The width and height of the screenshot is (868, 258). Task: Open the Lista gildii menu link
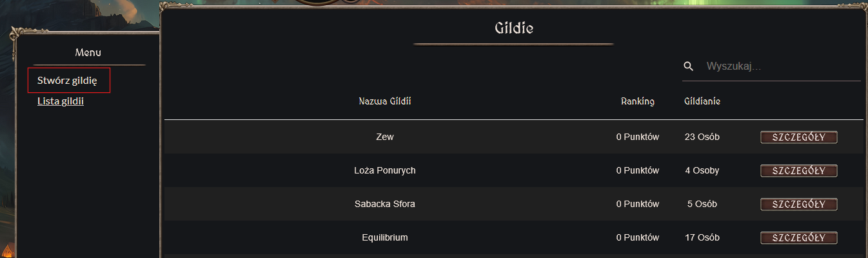click(x=61, y=101)
